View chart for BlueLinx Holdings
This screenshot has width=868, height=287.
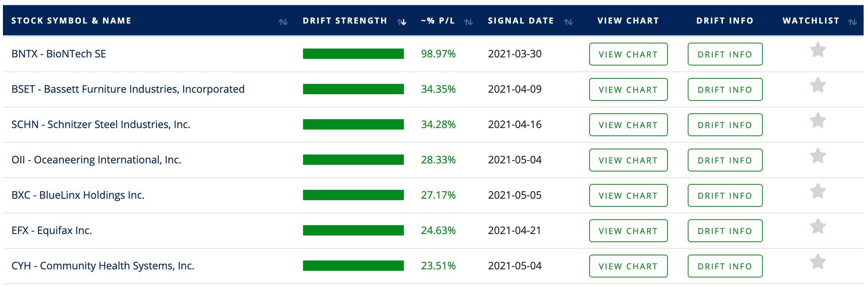click(628, 195)
